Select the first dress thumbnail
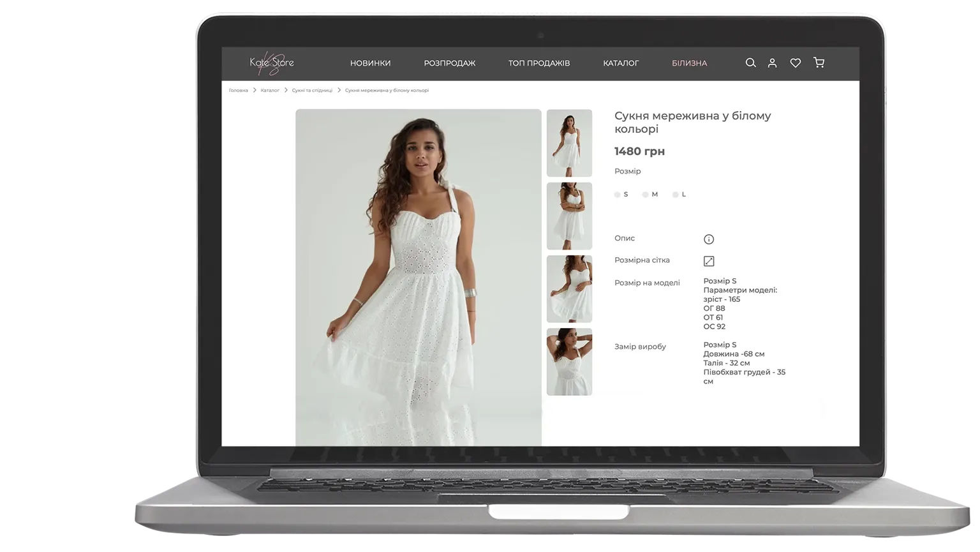This screenshot has width=980, height=552. pyautogui.click(x=569, y=143)
